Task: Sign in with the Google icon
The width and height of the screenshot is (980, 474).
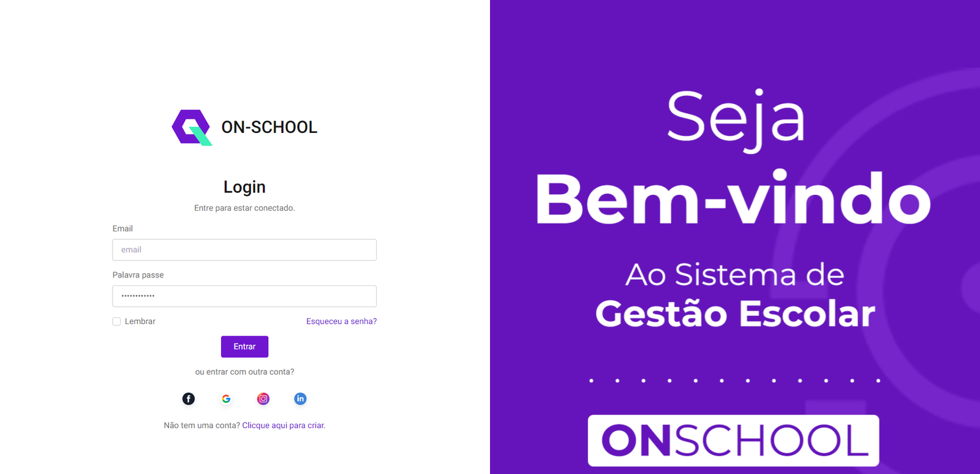Action: pos(226,399)
